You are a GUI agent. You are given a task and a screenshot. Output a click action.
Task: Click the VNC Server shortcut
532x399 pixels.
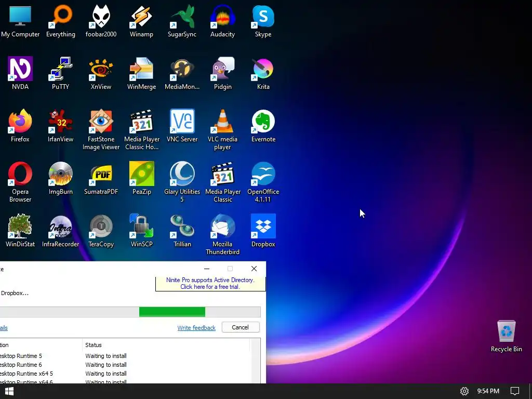pyautogui.click(x=182, y=126)
